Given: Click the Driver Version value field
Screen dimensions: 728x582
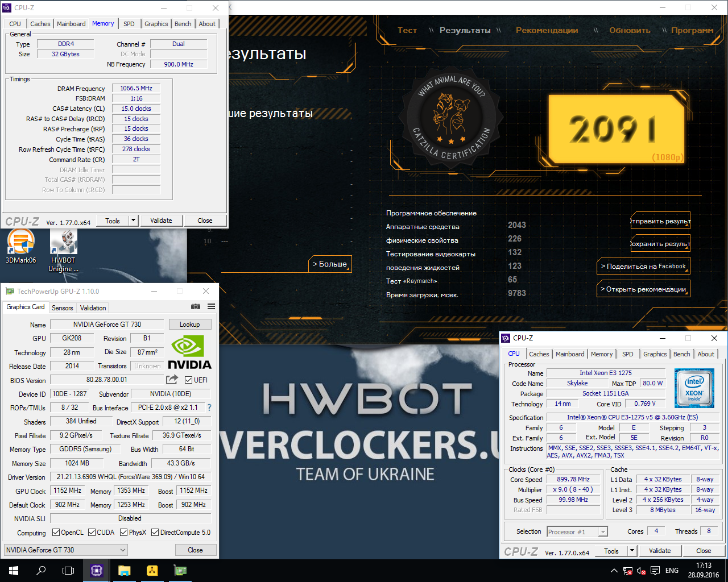Looking at the screenshot, I should 131,477.
